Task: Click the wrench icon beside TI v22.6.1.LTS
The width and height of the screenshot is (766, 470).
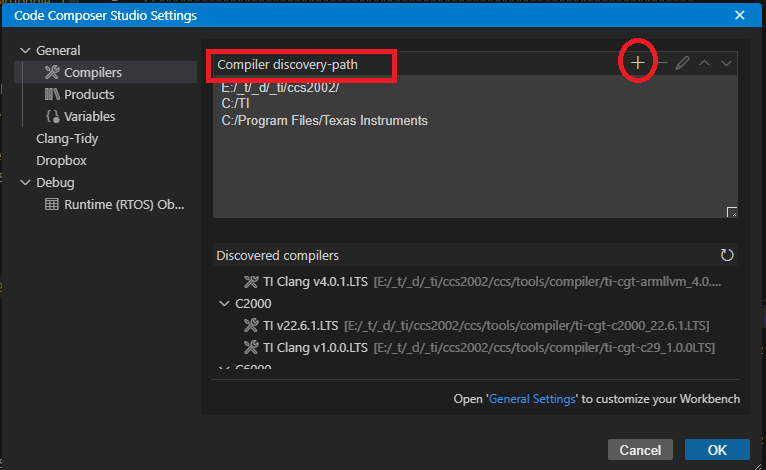Action: 251,325
